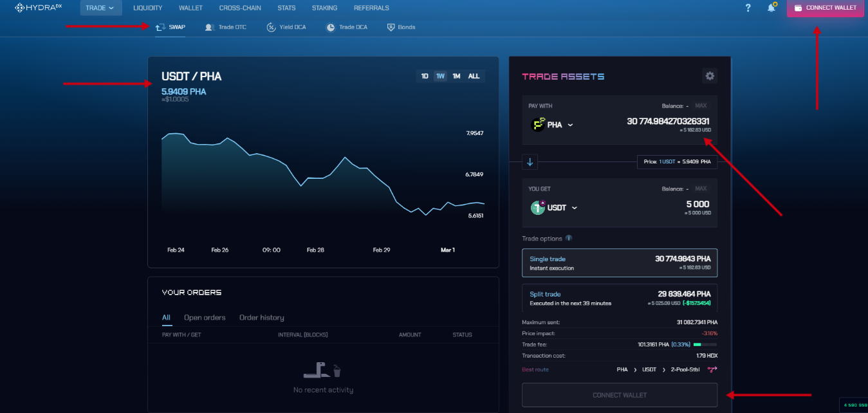The image size is (868, 413).
Task: Switch to the Bonds tab
Action: point(401,27)
